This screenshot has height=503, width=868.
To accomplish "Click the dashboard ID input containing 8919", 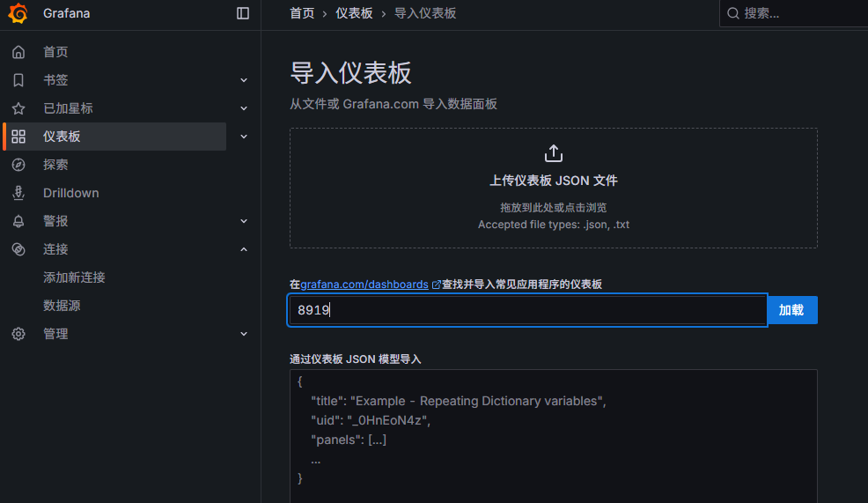I will tap(527, 310).
